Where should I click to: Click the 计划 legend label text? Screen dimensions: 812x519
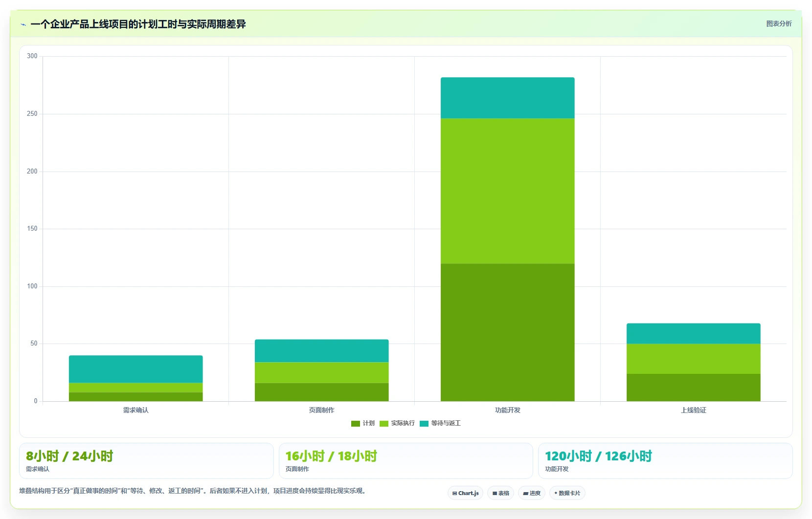click(x=369, y=423)
